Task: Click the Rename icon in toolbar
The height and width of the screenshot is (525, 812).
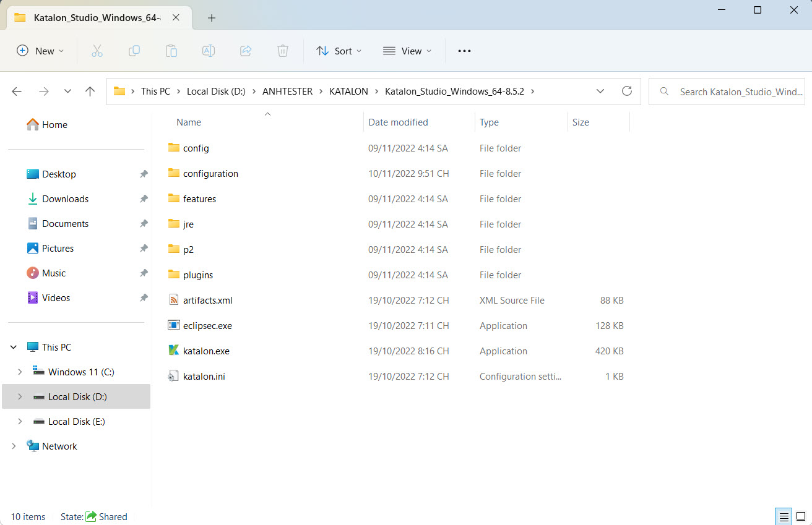Action: pyautogui.click(x=209, y=51)
